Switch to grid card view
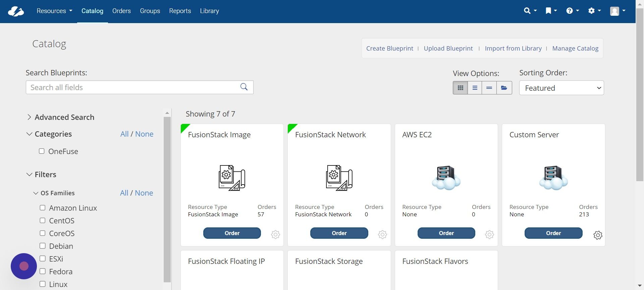 pos(460,88)
